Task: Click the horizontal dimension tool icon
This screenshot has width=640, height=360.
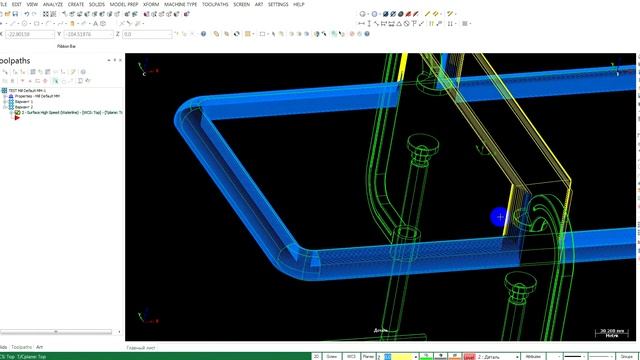Action: point(361,24)
